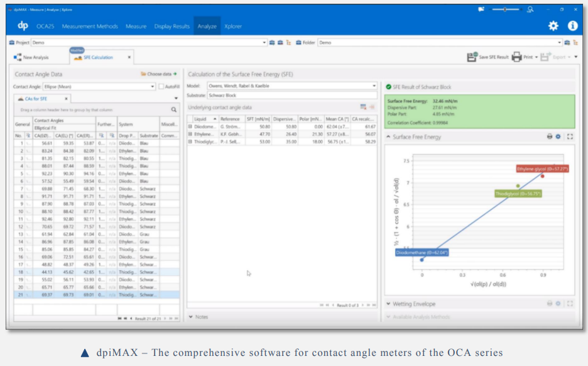Viewport: 588px width, 366px height.
Task: Click filter icon in No. column header
Action: click(28, 135)
